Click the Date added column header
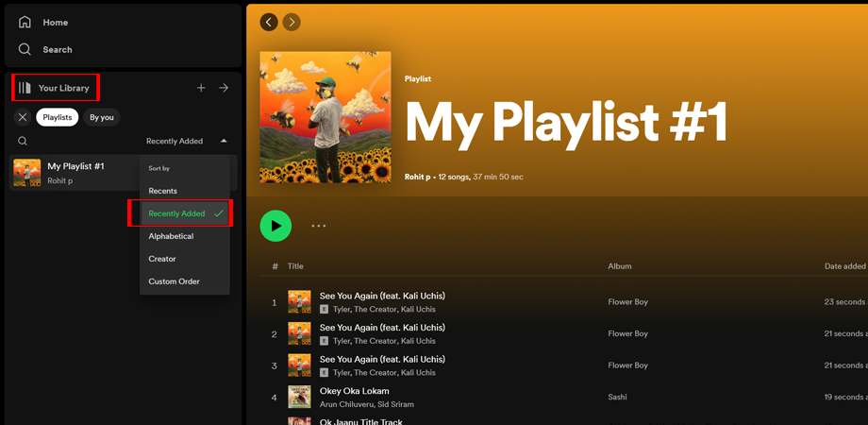868x425 pixels. [x=844, y=266]
